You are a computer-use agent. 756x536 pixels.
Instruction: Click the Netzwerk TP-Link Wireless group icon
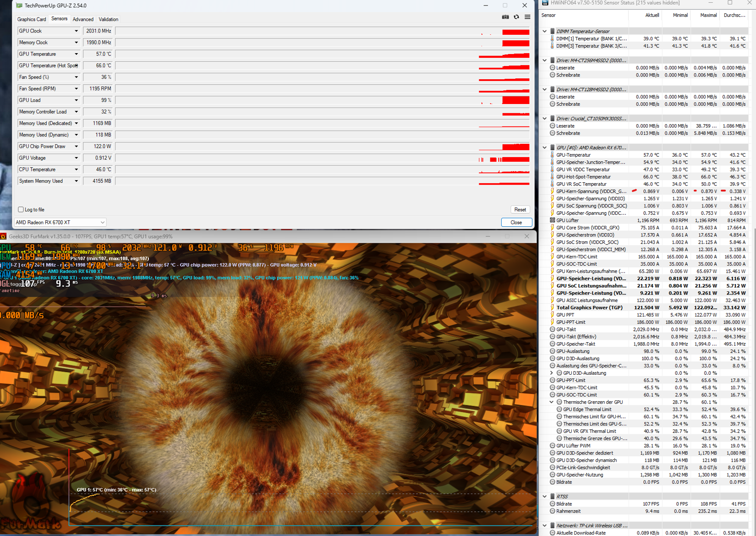(x=552, y=525)
